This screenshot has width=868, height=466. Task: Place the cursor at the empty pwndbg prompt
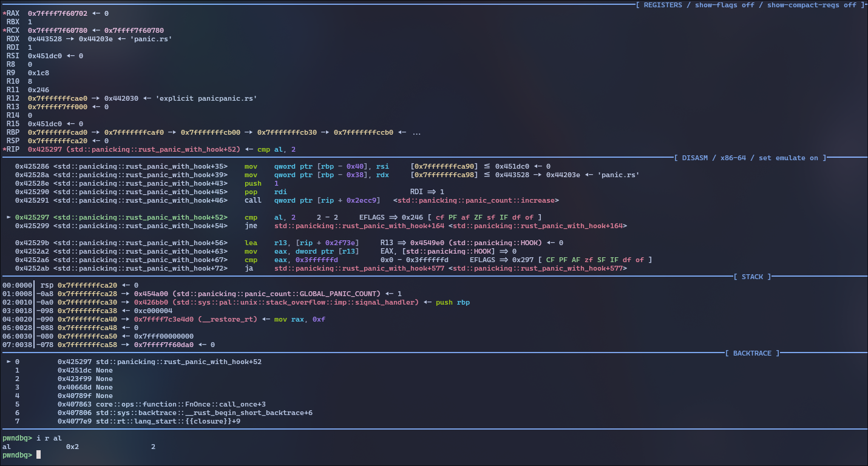39,455
